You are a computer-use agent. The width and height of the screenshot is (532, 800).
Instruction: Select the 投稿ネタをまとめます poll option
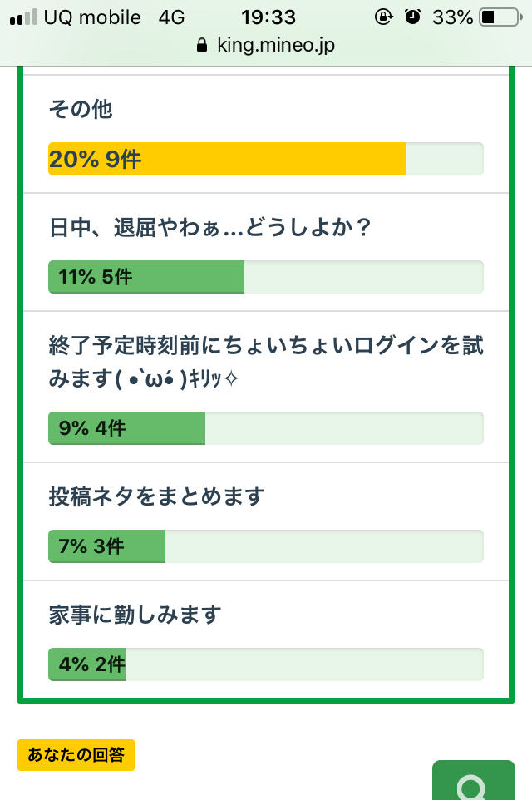tap(156, 496)
